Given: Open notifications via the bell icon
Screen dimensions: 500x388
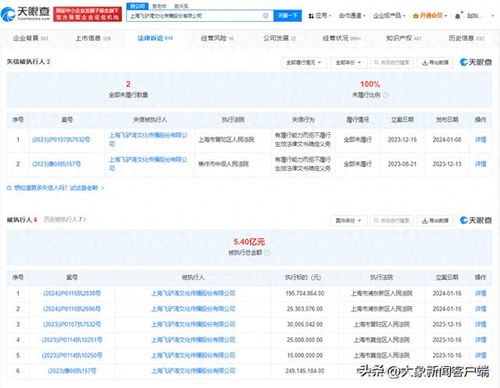Looking at the screenshot, I should click(x=458, y=16).
